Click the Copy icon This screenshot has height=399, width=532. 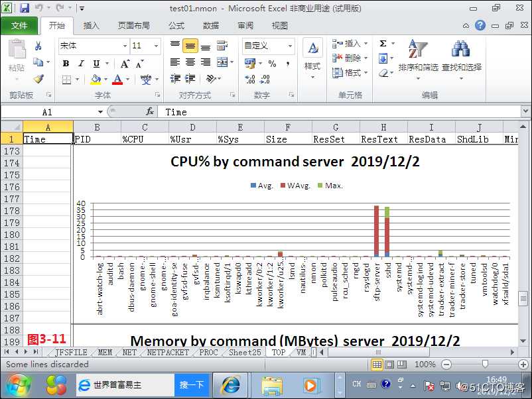pos(38,62)
